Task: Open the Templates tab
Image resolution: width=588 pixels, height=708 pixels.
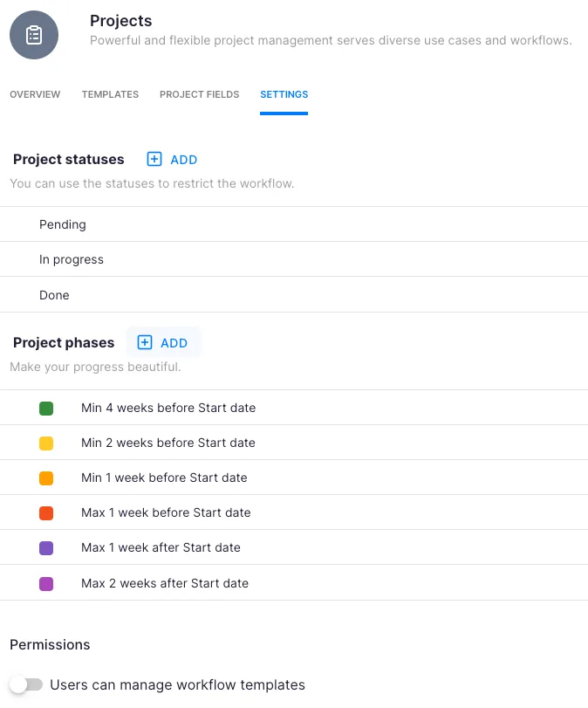Action: point(110,94)
